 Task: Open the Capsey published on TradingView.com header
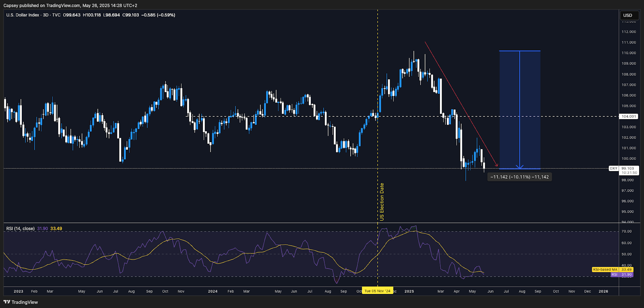click(70, 6)
